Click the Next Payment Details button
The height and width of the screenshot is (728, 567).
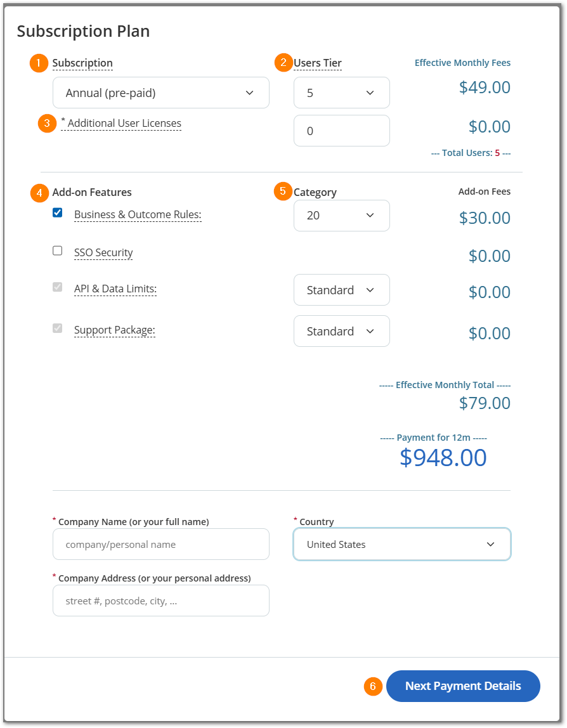click(x=463, y=686)
